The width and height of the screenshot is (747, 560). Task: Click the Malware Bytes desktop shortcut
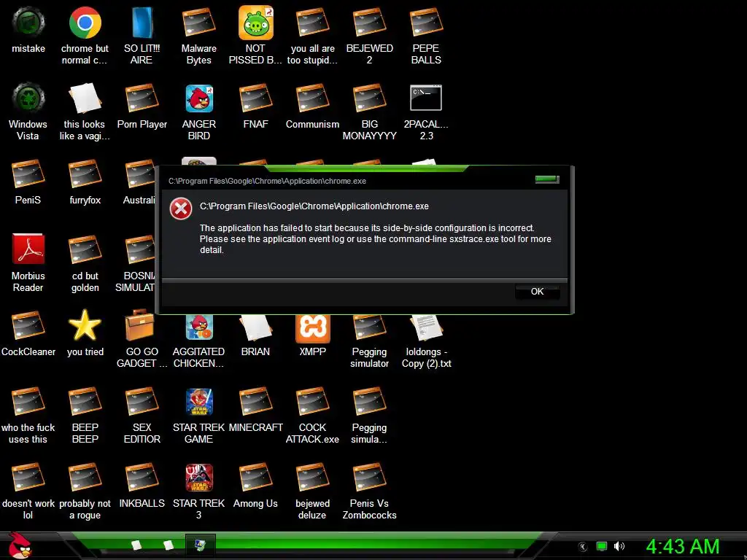(198, 36)
